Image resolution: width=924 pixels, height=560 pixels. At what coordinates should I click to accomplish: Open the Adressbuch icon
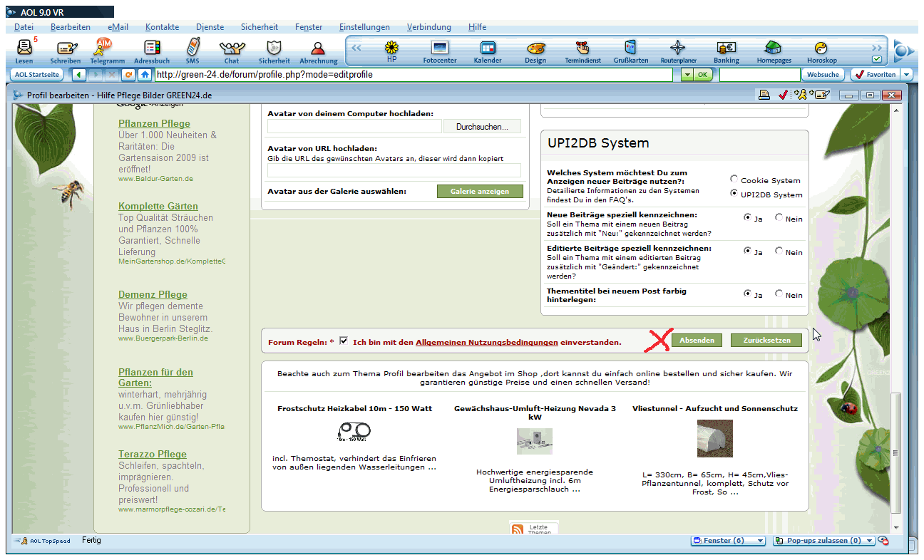151,49
